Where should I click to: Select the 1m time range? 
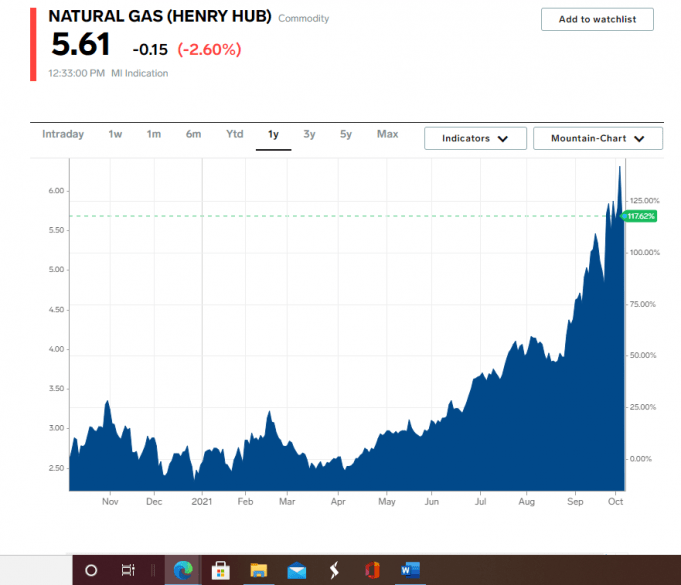click(x=154, y=134)
